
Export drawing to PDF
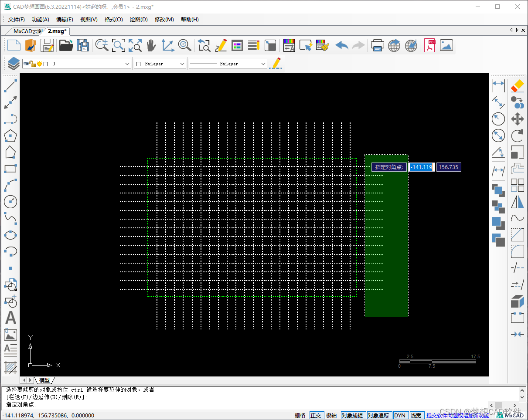point(429,45)
